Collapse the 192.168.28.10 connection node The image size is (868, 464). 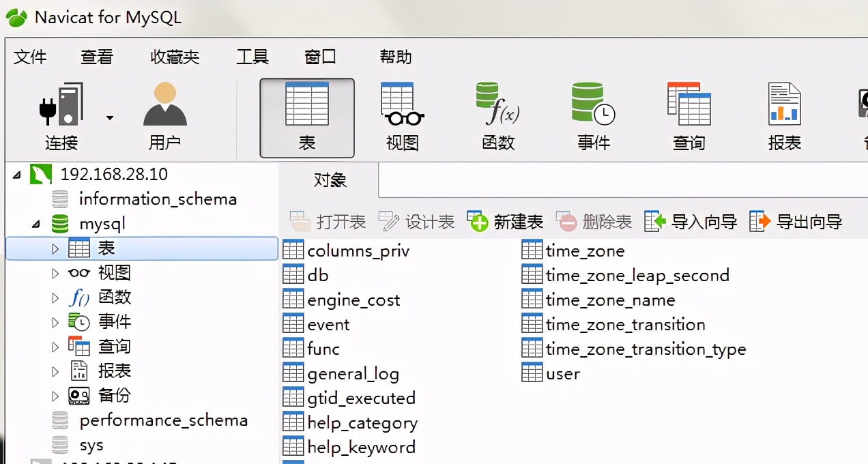pyautogui.click(x=16, y=175)
